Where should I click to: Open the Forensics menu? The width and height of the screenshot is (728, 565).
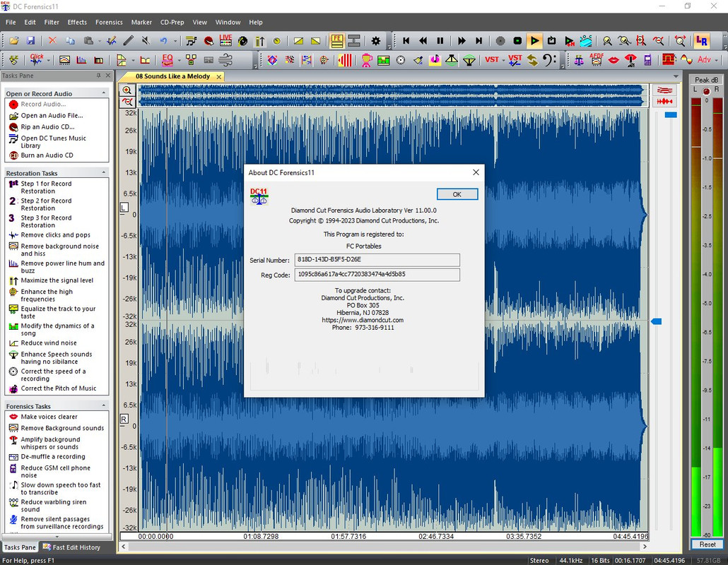coord(109,23)
